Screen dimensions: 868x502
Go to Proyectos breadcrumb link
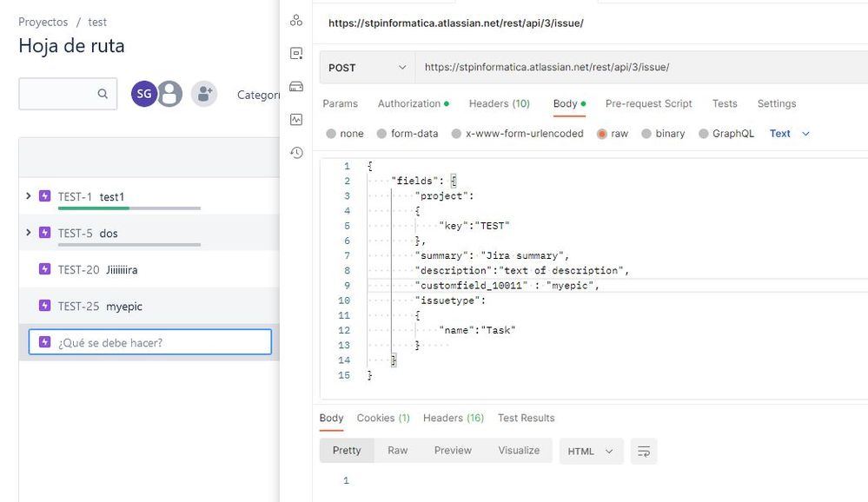43,22
